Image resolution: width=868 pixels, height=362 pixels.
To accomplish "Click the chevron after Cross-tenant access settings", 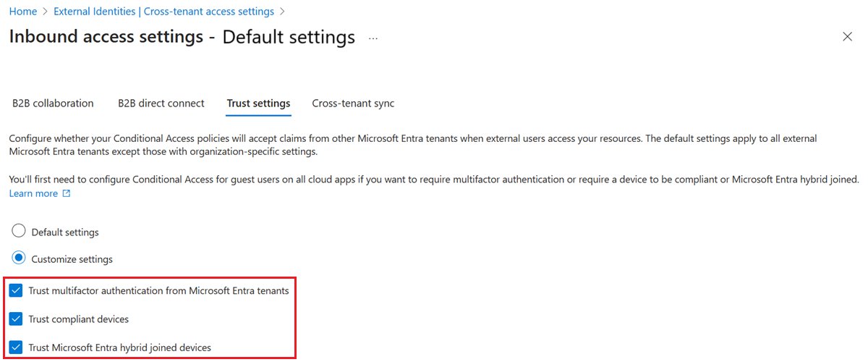I will coord(282,12).
